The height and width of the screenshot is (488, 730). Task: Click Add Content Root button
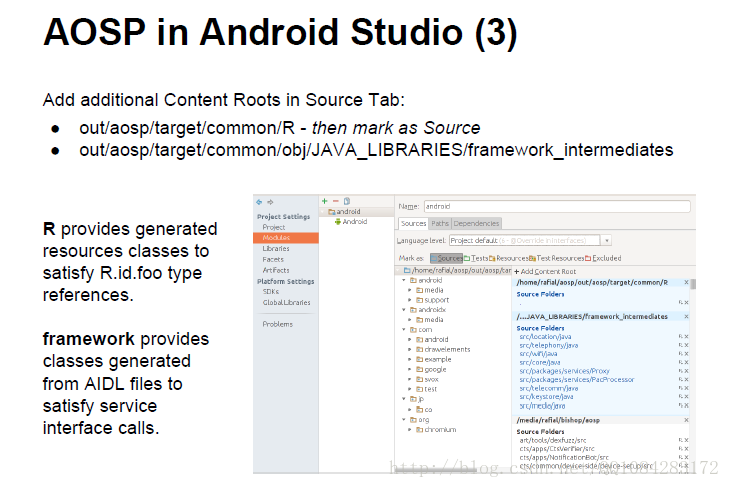point(545,271)
